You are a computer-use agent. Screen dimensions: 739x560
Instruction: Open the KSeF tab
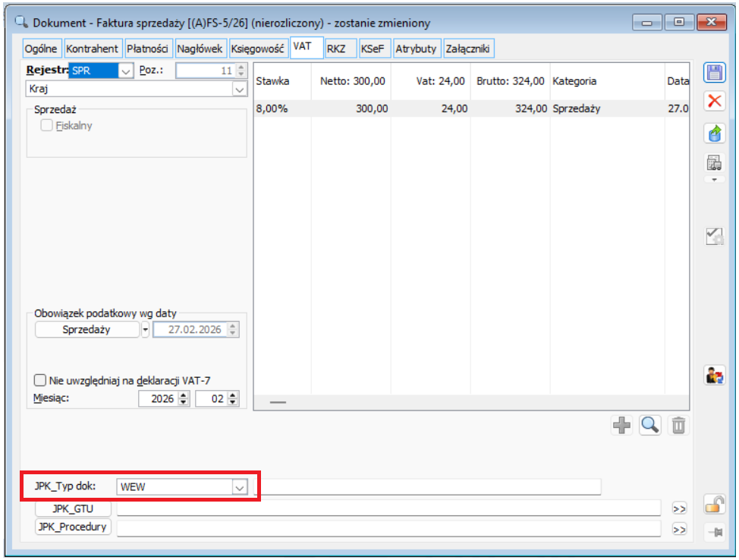pos(372,49)
